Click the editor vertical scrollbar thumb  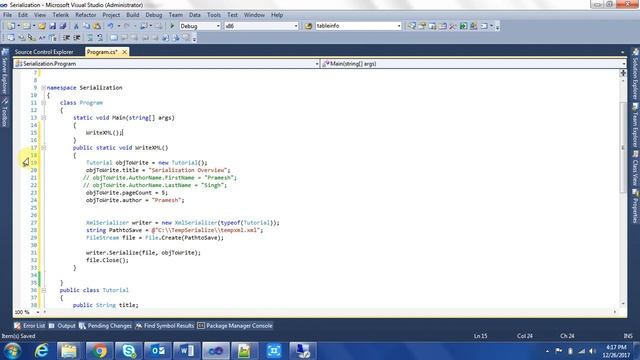623,147
